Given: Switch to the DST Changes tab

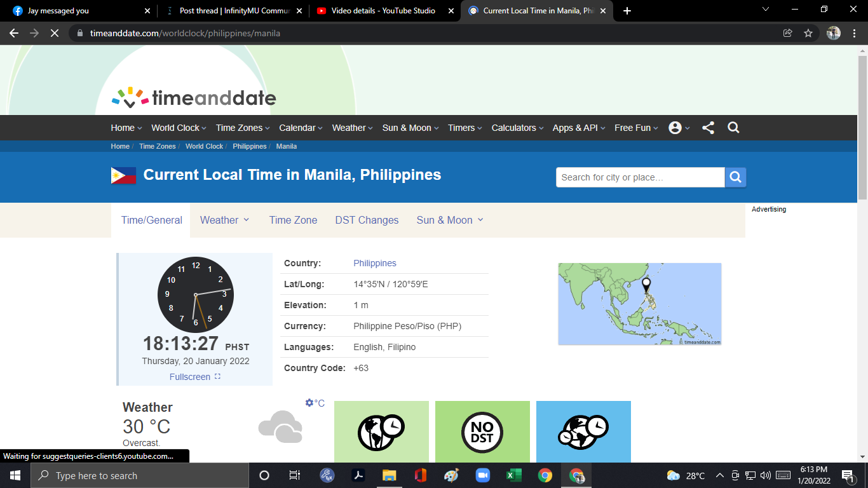Looking at the screenshot, I should [367, 220].
